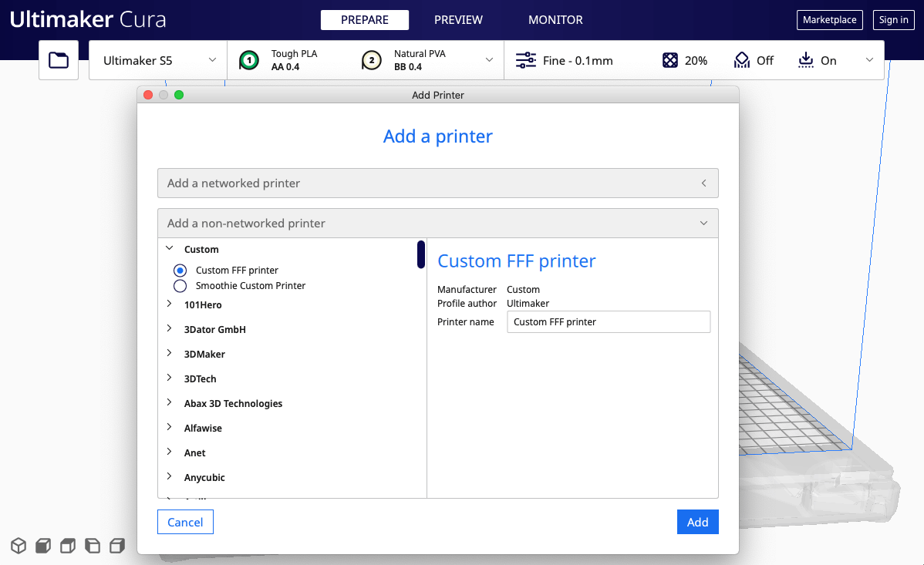
Task: Select the left side camera view
Action: point(92,545)
